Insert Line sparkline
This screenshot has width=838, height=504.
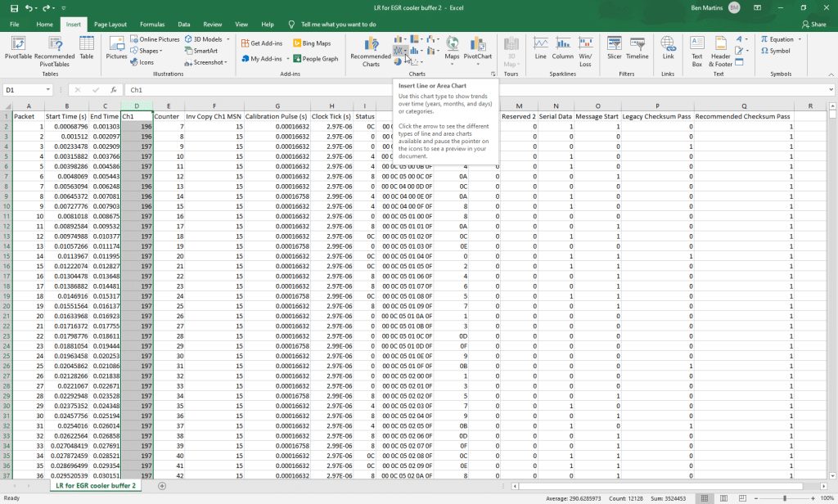click(540, 48)
